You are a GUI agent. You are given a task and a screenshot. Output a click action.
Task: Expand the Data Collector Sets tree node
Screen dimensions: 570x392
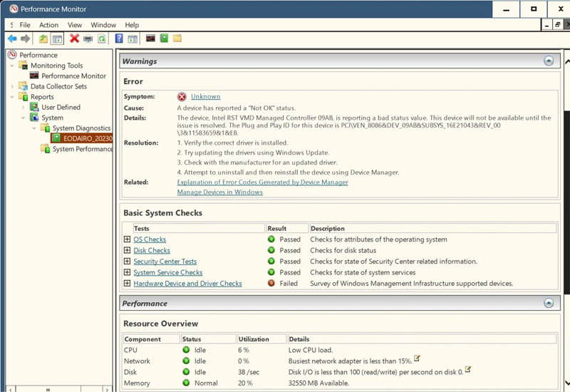(x=12, y=86)
